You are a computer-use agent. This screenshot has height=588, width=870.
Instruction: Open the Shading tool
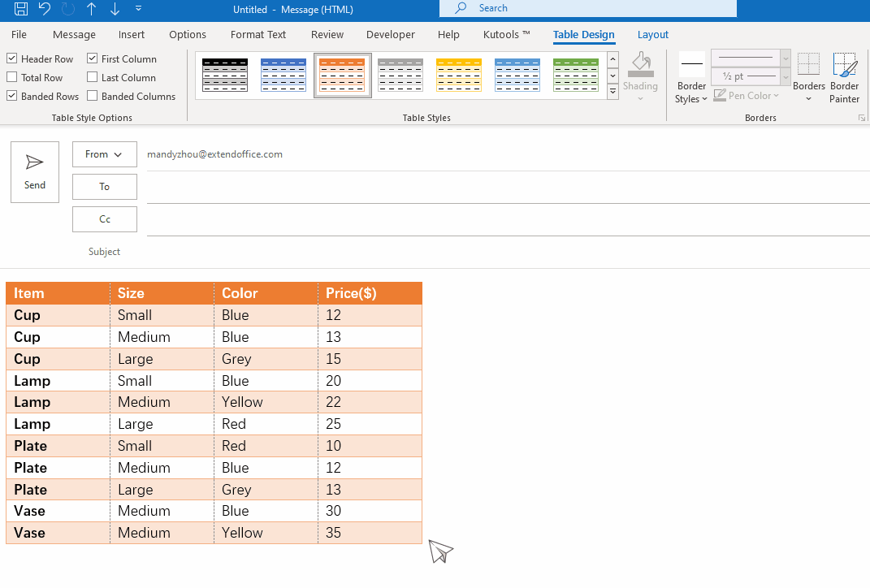(x=640, y=73)
